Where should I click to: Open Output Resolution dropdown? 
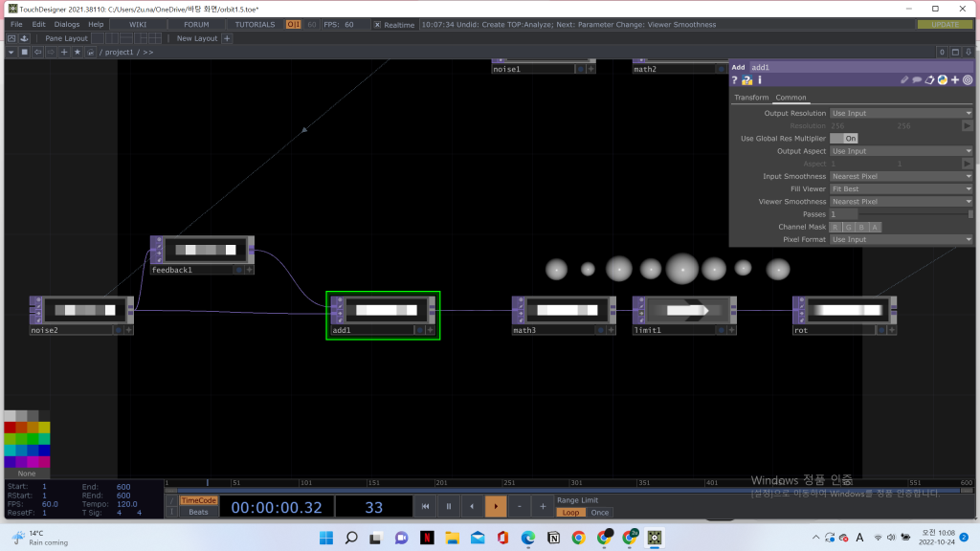point(902,113)
